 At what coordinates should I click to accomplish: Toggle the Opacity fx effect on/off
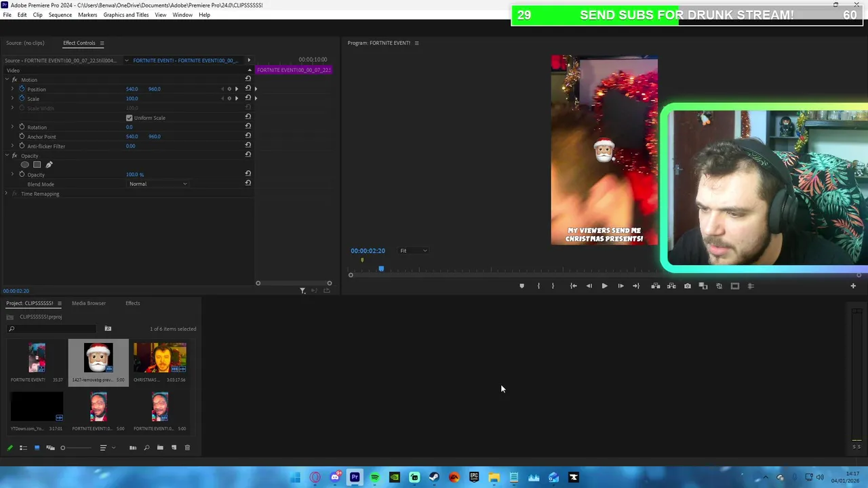(14, 156)
